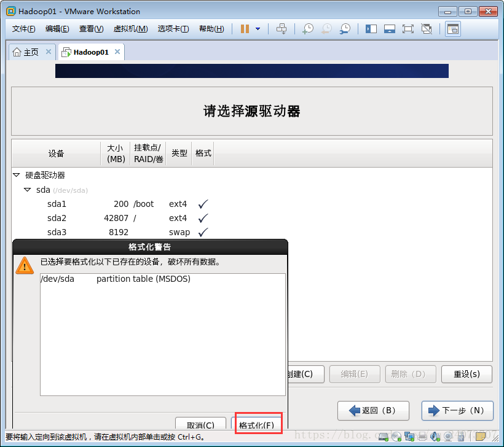
Task: Collapse the sda device tree node
Action: coord(28,190)
